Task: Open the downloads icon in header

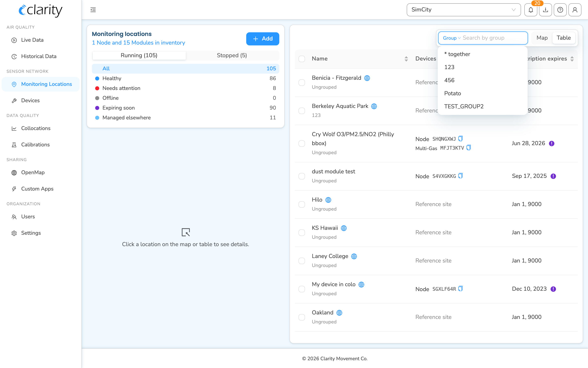Action: coord(546,10)
